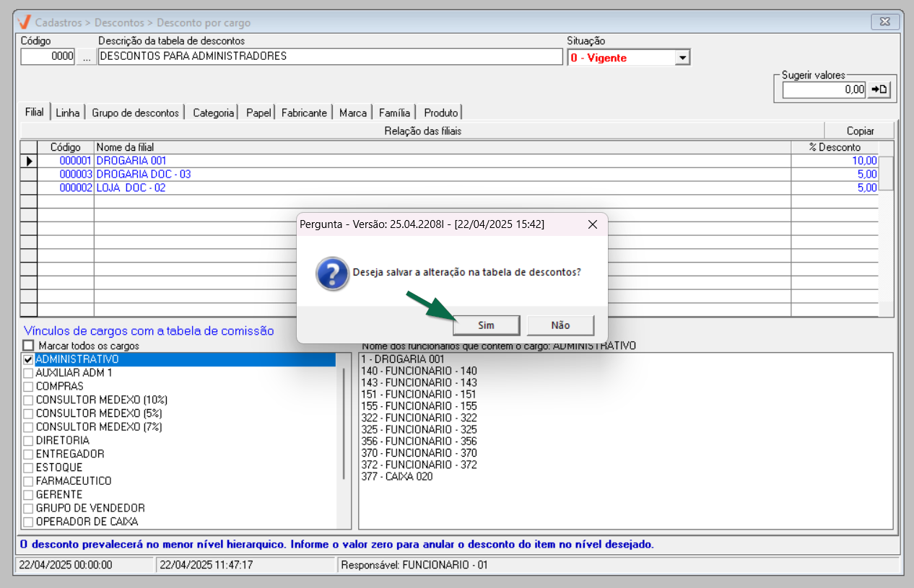Click the app logo in the title bar
914x588 pixels.
tap(23, 21)
